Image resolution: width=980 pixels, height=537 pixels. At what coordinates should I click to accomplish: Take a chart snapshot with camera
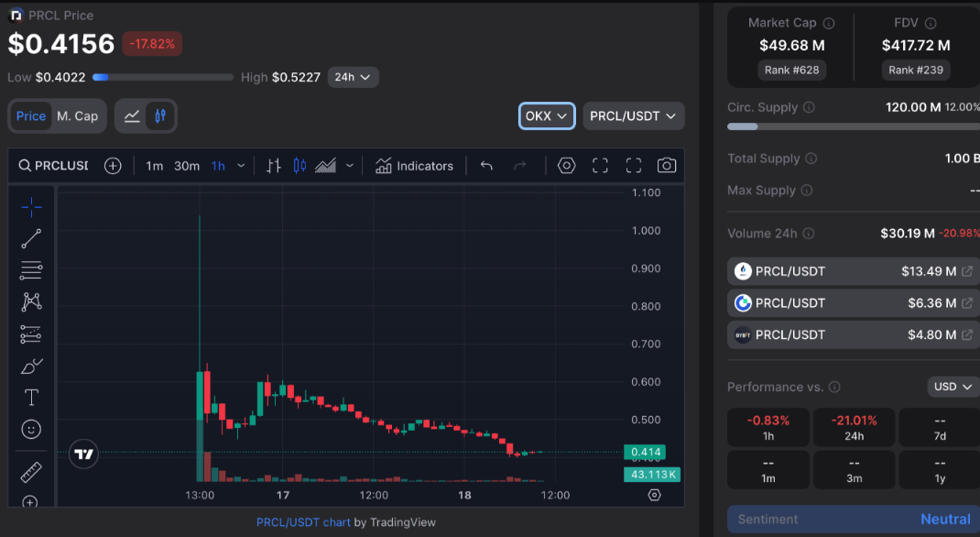point(667,166)
